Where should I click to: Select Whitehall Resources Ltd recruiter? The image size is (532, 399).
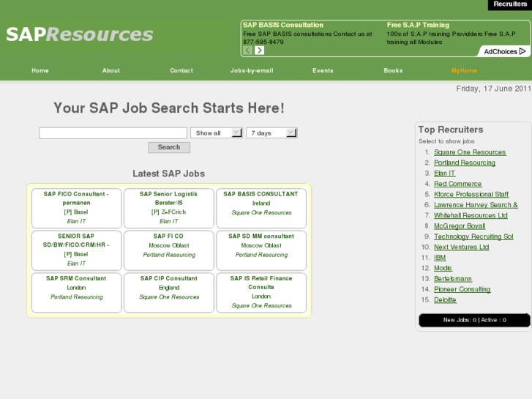471,215
